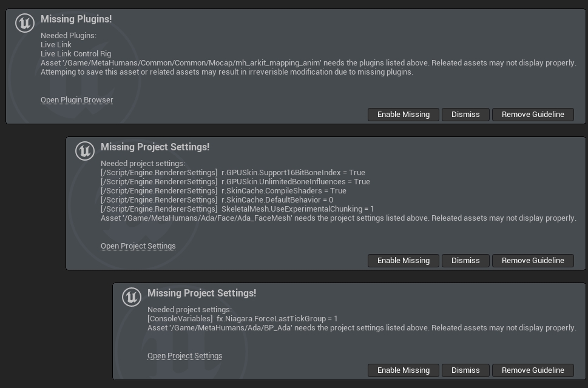Enable Missing settings for the Ada_FaceMesh asset

[403, 261]
